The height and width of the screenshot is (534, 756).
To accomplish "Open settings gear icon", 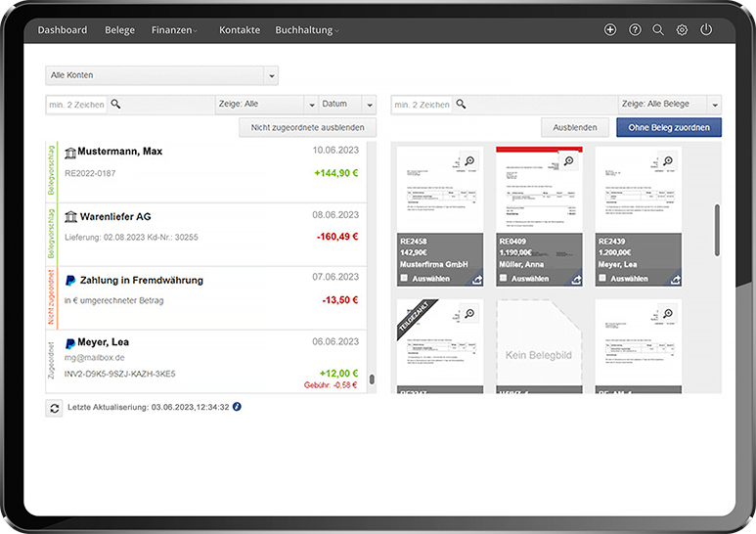I will [682, 30].
